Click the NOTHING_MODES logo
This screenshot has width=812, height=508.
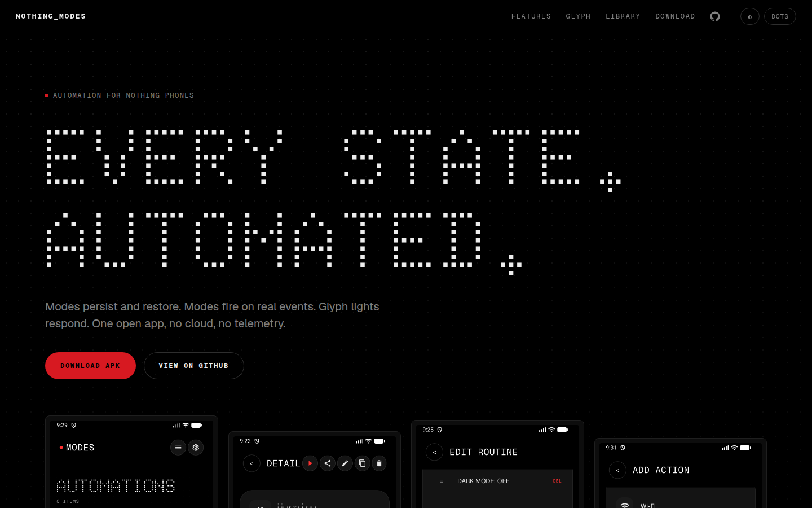click(x=51, y=16)
